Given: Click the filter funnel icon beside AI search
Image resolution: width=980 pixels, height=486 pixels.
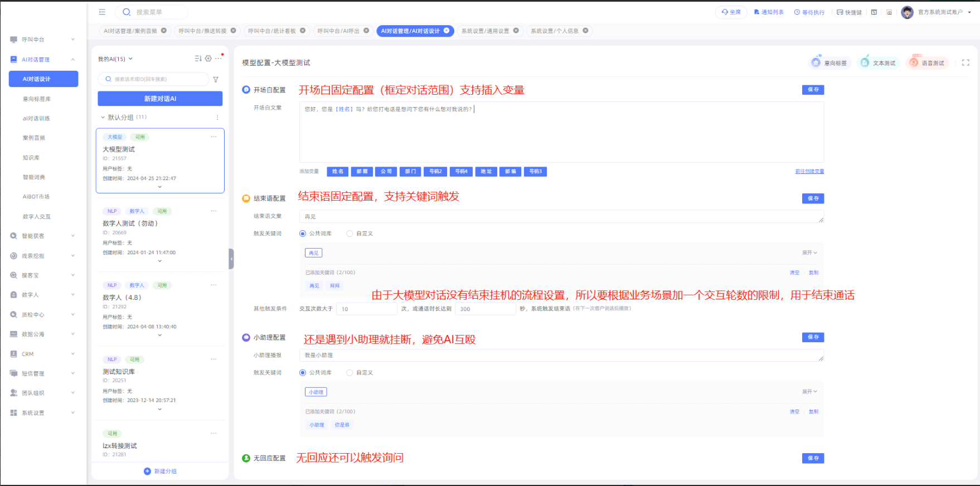Looking at the screenshot, I should coord(216,80).
